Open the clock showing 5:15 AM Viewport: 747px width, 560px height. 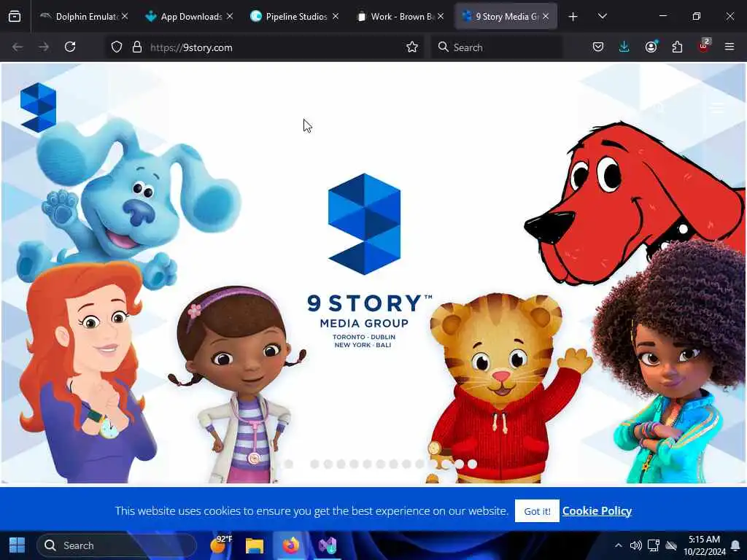point(704,545)
